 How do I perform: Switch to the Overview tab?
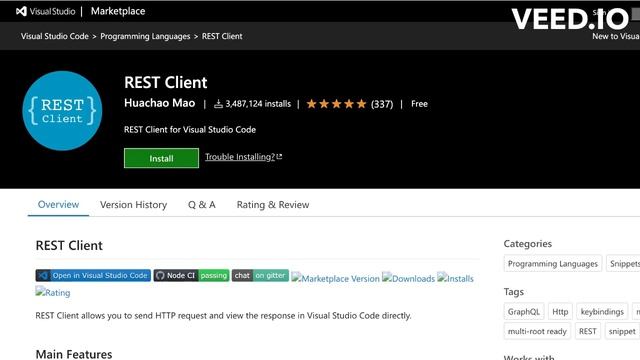click(58, 204)
